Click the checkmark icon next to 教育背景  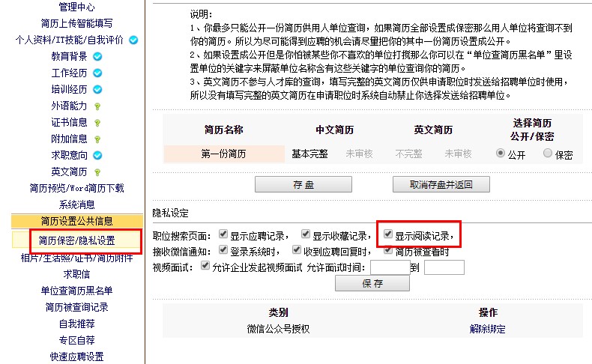pyautogui.click(x=97, y=57)
